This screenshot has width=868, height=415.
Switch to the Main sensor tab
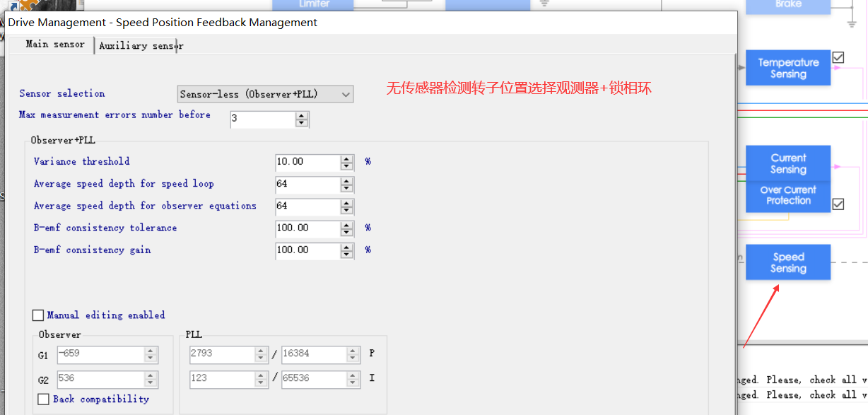(x=54, y=45)
